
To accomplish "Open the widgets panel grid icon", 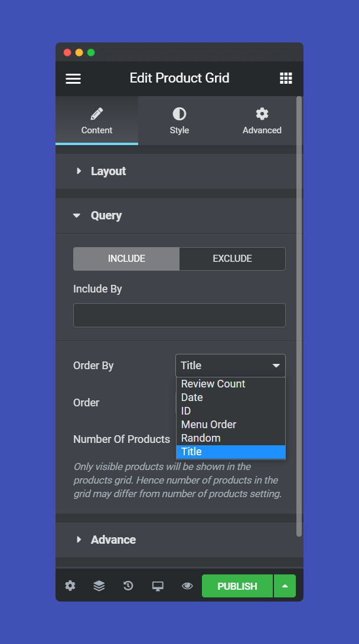I will (x=286, y=78).
